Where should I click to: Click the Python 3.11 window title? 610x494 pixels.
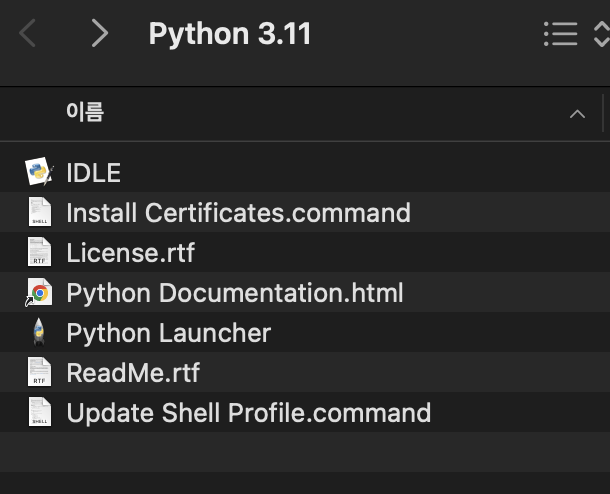(230, 34)
